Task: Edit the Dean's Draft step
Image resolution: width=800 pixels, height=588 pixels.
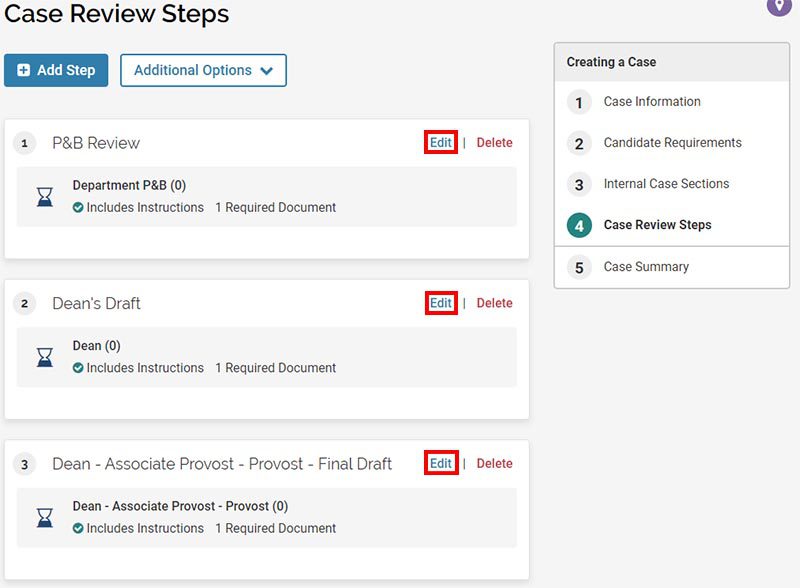Action: tap(440, 303)
